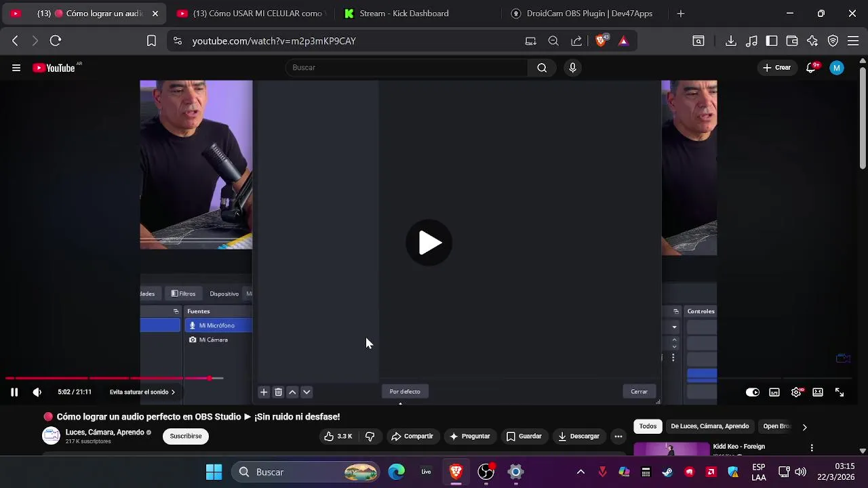The height and width of the screenshot is (488, 868).
Task: Install app / cast icon in address bar
Action: (531, 41)
